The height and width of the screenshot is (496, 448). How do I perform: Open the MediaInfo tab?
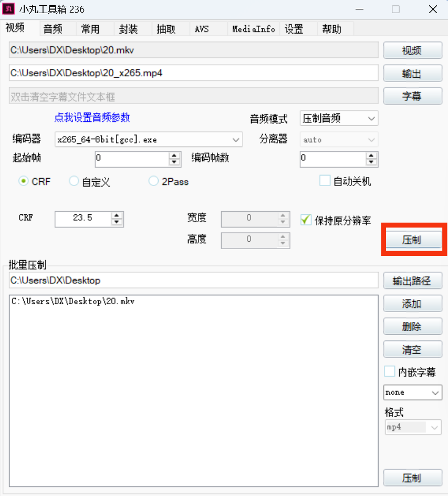(254, 29)
